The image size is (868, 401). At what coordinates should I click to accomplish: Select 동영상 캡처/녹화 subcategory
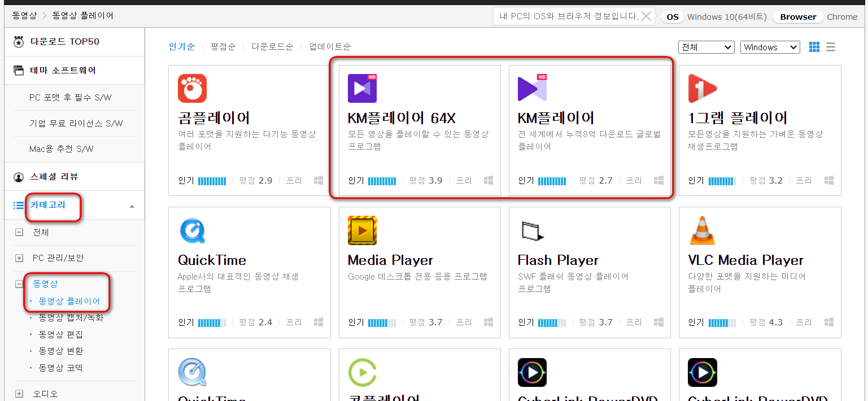click(x=71, y=317)
